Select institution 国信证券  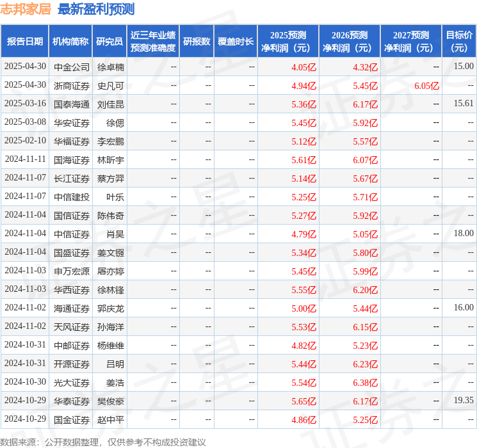tap(72, 216)
